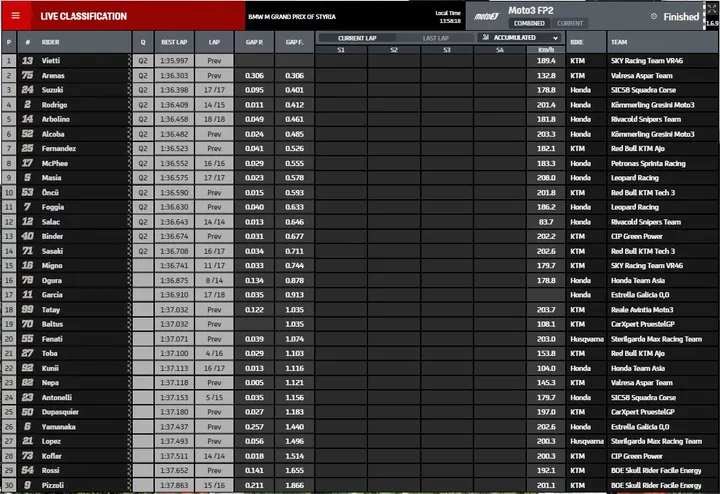
Task: Click Estrella Galicia 0,0 in Garcia's row
Action: [x=640, y=295]
